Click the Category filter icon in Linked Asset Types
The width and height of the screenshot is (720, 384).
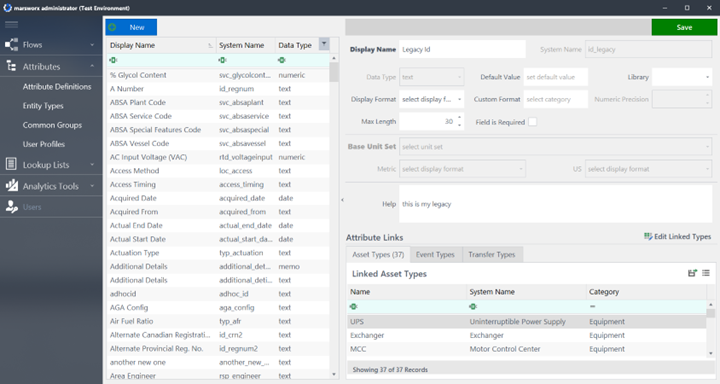click(x=592, y=306)
